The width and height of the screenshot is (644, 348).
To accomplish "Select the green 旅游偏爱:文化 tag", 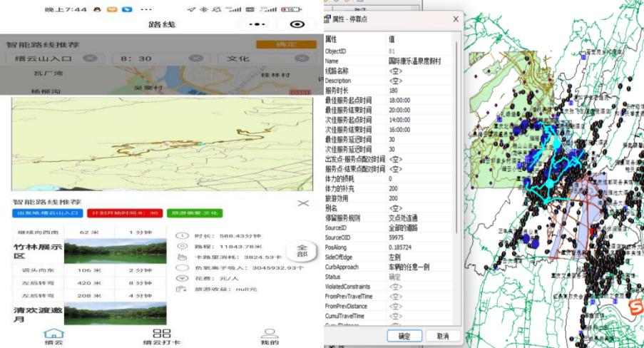I will tap(194, 213).
